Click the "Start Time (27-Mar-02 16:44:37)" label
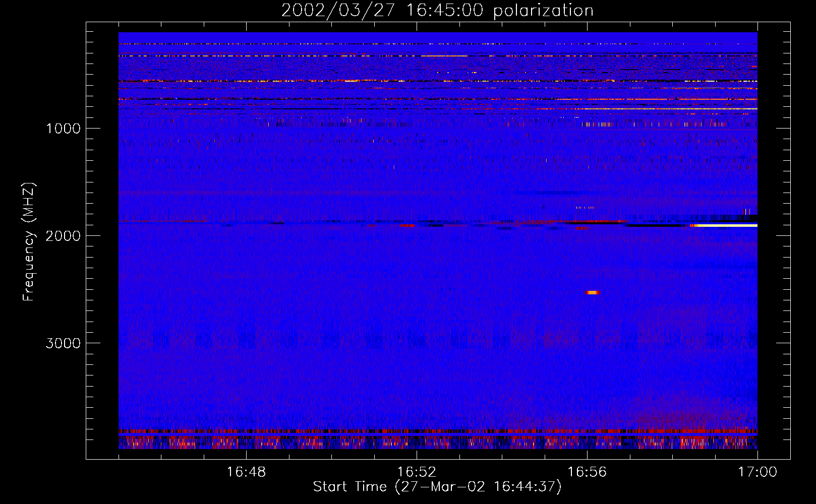 (x=437, y=487)
